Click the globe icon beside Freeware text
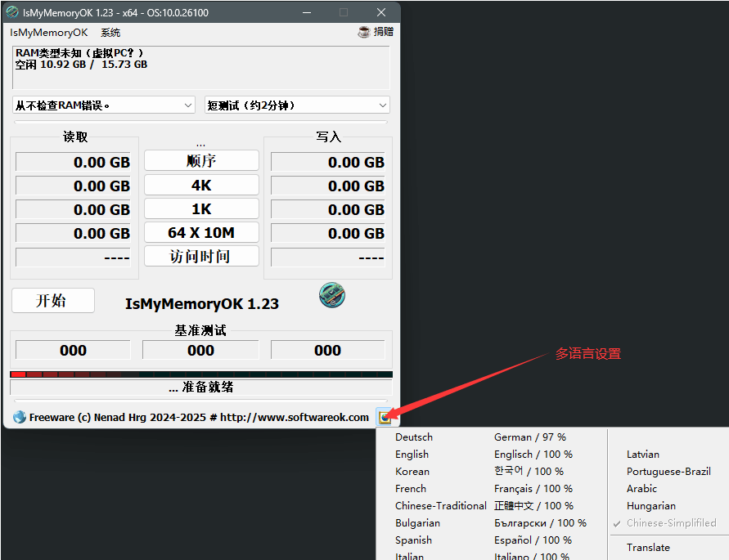729x560 pixels. click(20, 417)
